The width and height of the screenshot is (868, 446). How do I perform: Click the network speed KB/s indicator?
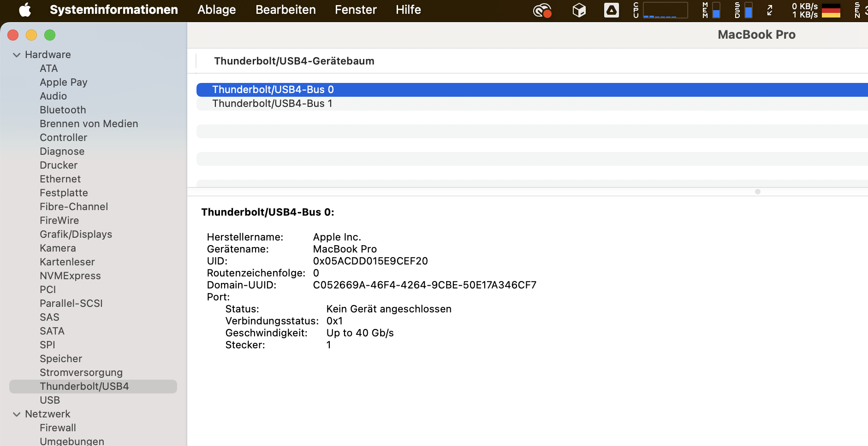tap(805, 10)
